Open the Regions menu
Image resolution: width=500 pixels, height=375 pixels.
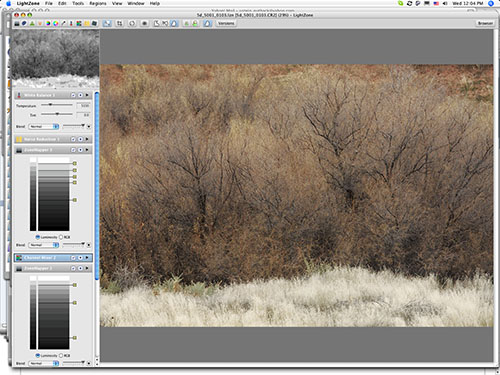tap(98, 3)
